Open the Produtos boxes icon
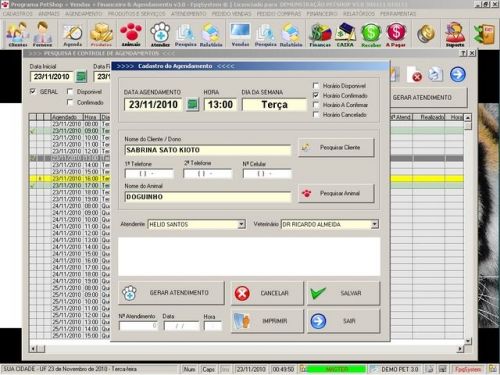The width and height of the screenshot is (500, 375). [x=101, y=34]
